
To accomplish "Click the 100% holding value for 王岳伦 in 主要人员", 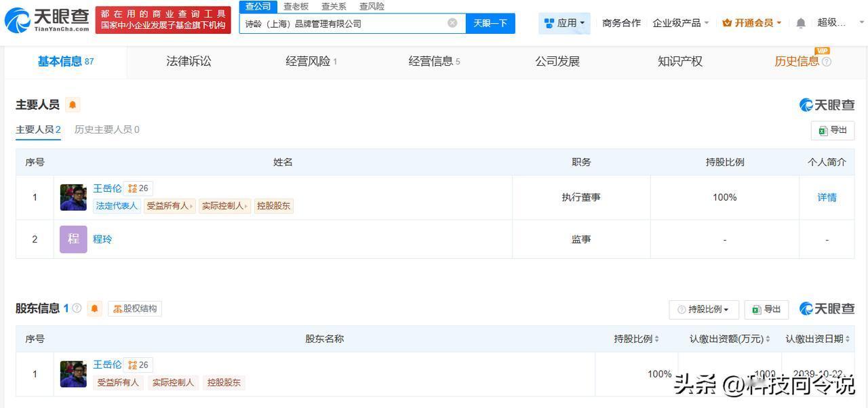I will 725,197.
